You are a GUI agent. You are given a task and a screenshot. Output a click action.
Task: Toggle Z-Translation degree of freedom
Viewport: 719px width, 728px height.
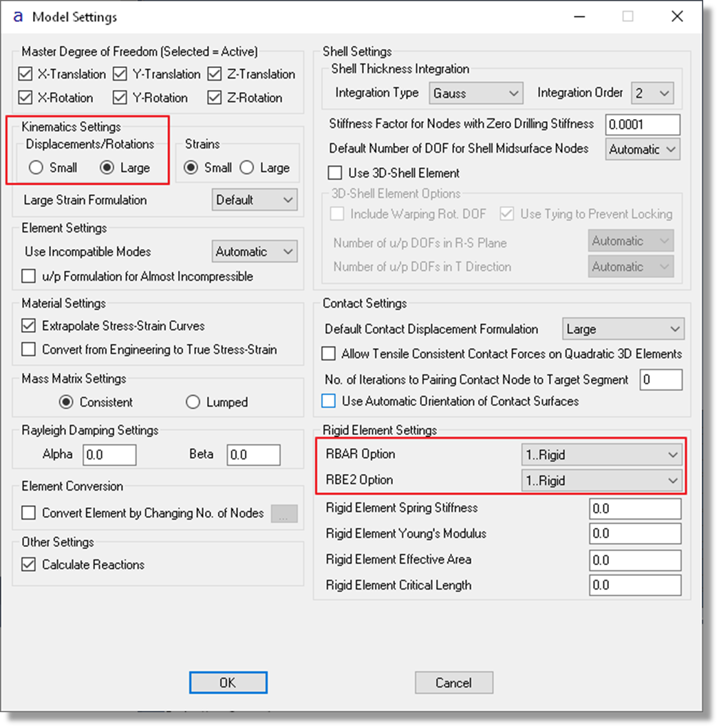pyautogui.click(x=215, y=74)
